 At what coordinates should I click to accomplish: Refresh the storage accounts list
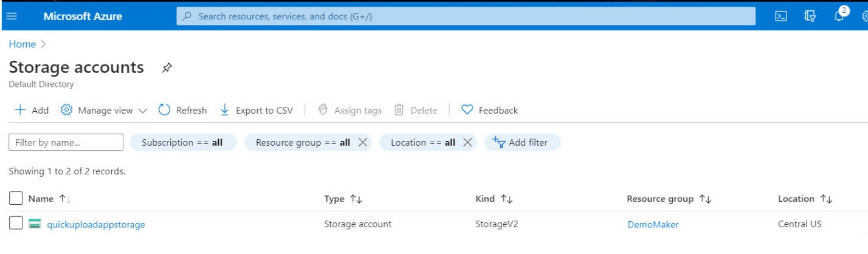[182, 110]
